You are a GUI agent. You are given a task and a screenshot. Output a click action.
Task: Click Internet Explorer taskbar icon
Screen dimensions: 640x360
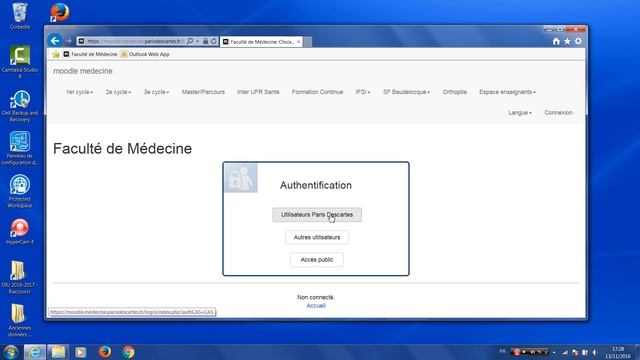(35, 352)
